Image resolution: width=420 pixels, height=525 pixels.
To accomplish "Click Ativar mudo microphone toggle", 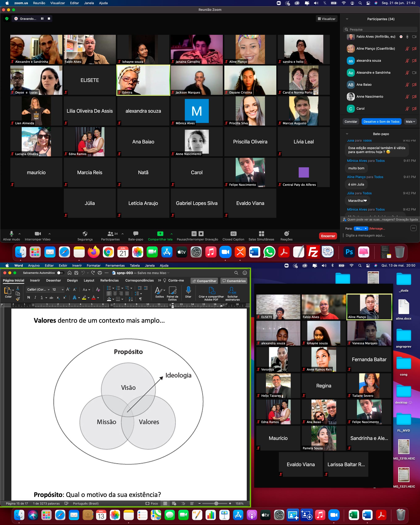I will (x=11, y=234).
